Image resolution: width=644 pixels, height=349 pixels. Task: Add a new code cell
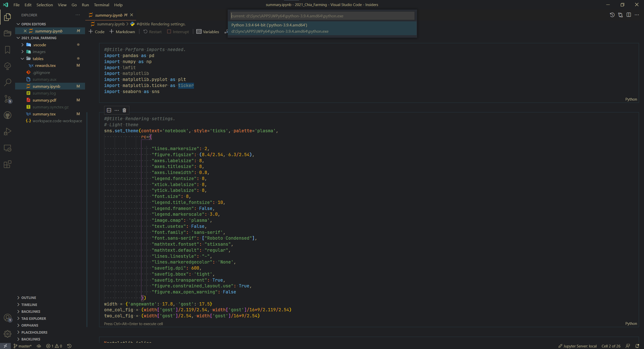click(96, 32)
